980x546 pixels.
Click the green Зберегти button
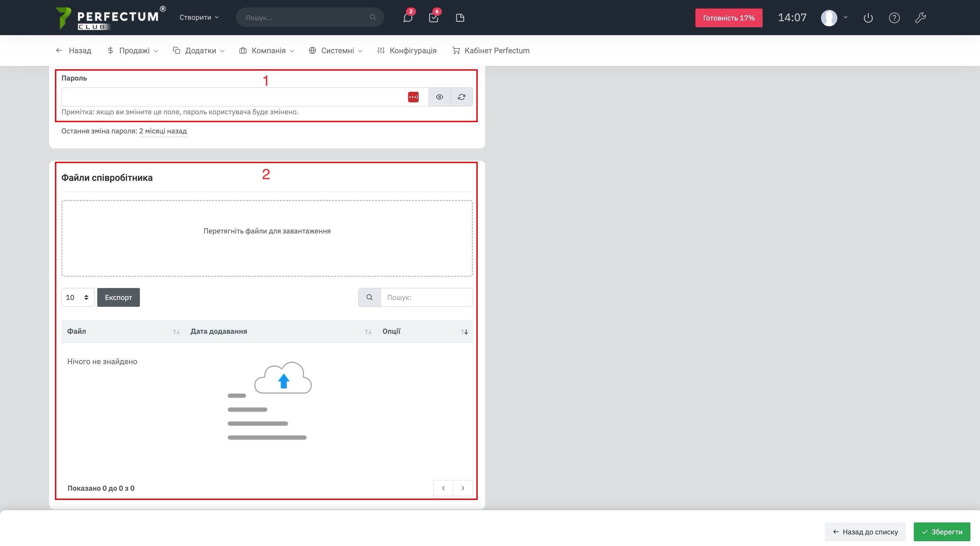(941, 532)
